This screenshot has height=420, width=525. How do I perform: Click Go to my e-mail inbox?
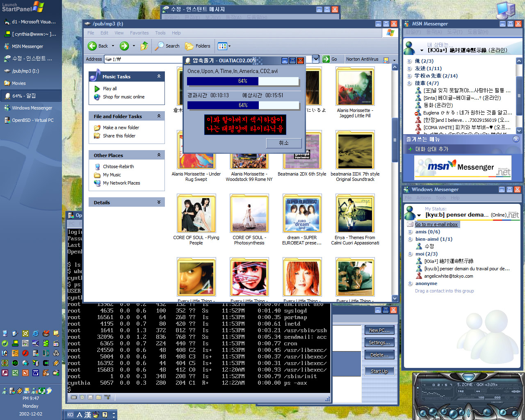(x=436, y=224)
